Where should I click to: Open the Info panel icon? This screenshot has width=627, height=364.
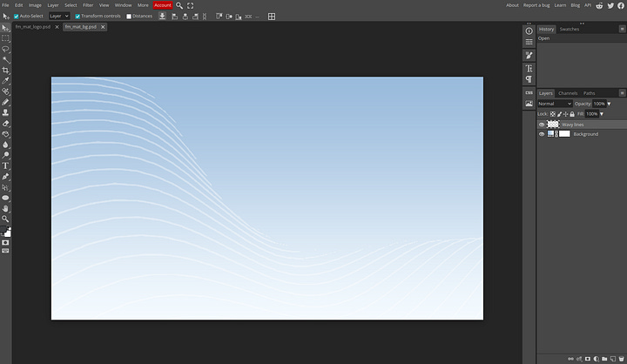pos(529,31)
